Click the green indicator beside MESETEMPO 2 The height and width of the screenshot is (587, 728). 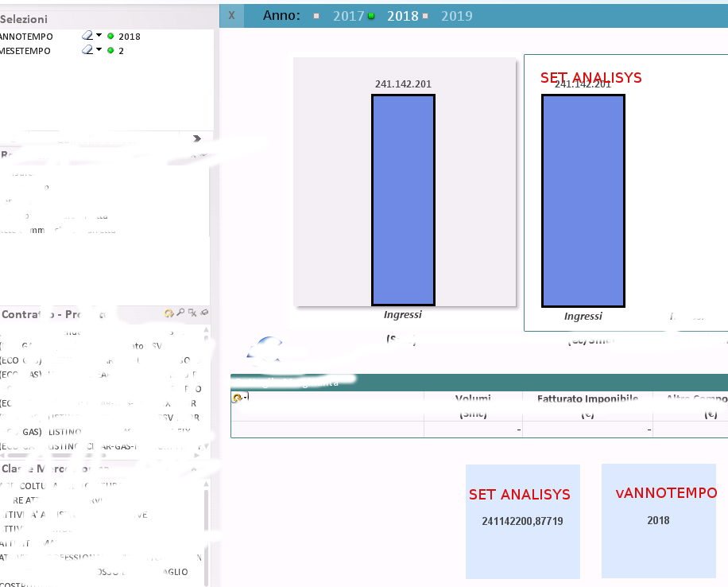point(110,50)
